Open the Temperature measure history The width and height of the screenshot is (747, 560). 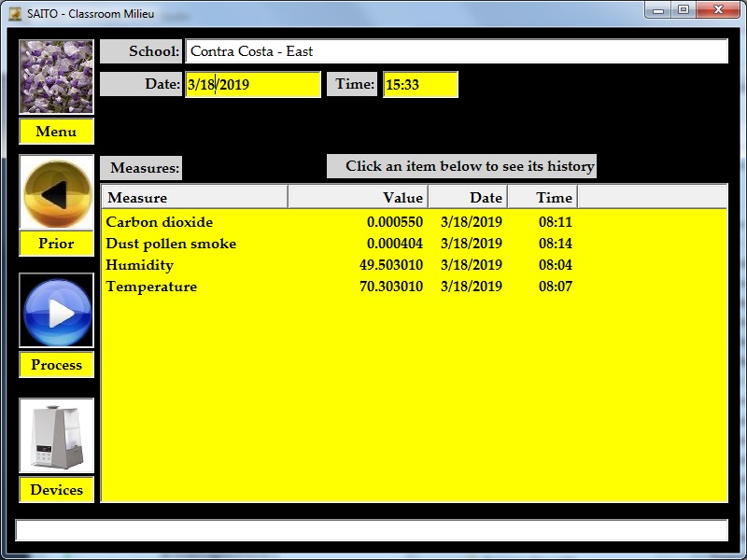click(151, 287)
